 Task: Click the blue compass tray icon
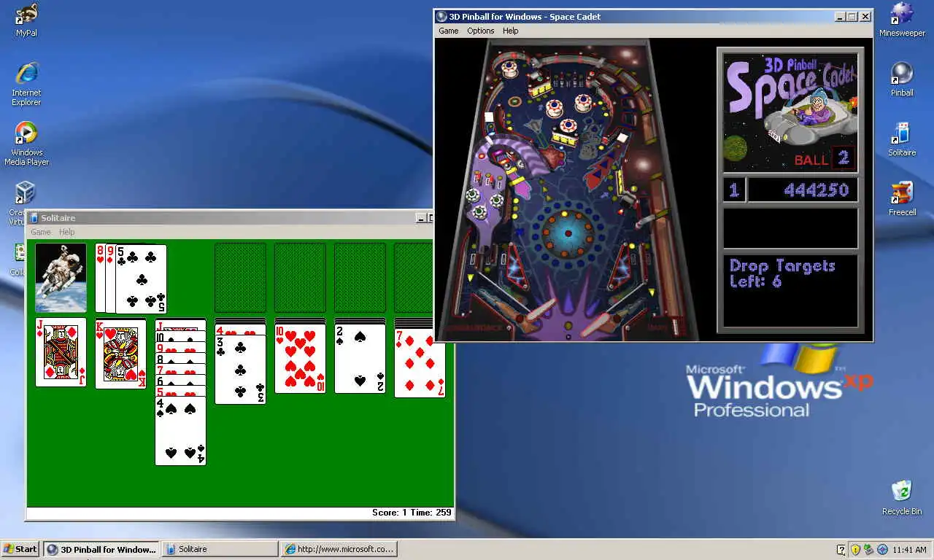click(882, 549)
